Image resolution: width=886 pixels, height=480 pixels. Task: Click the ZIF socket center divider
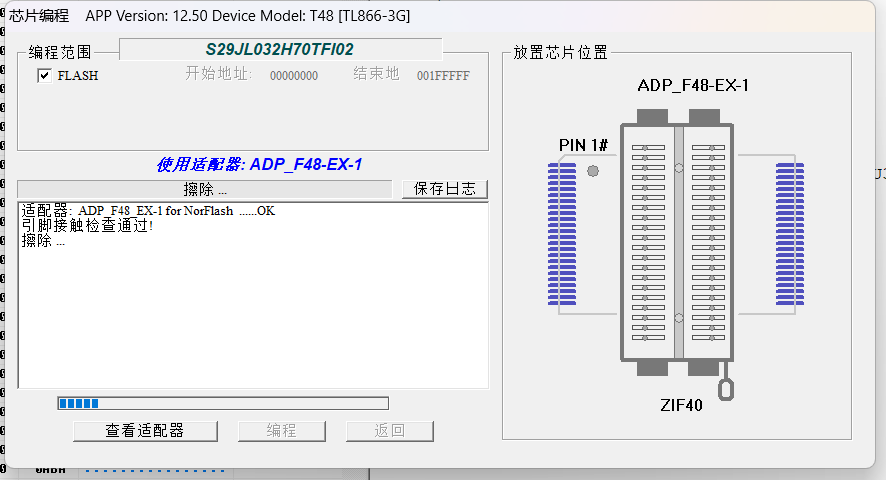(678, 243)
